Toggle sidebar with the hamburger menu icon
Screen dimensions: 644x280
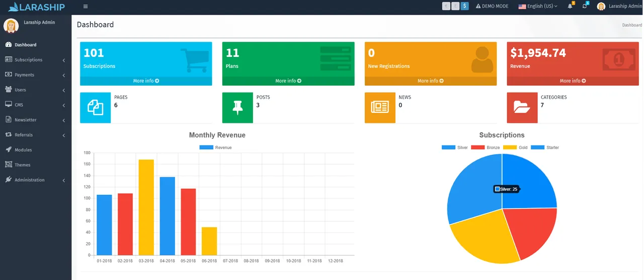[x=86, y=7]
